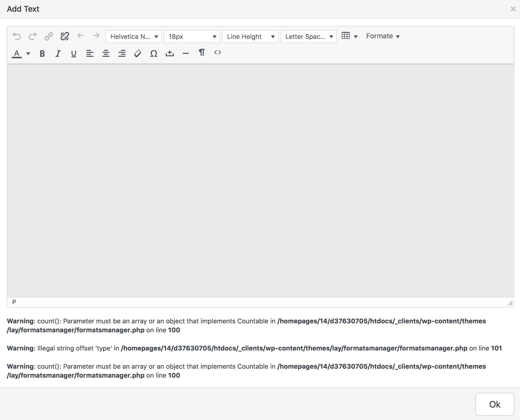Click the insert link icon
The image size is (520, 420).
click(x=49, y=36)
